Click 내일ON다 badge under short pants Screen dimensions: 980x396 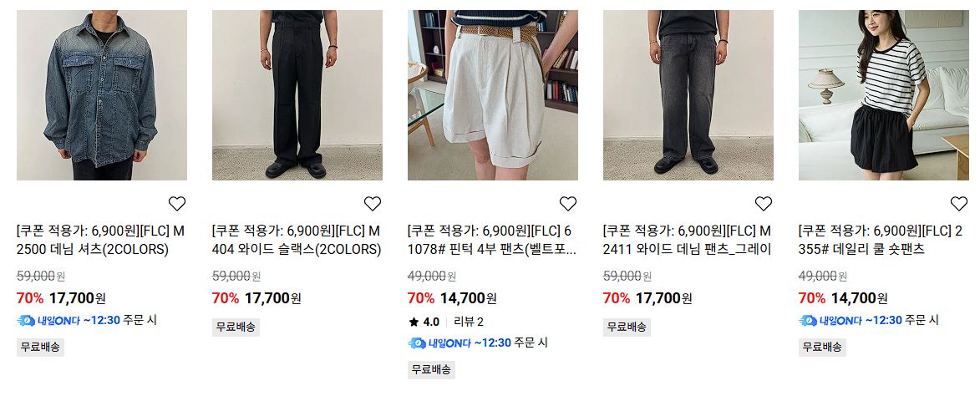[x=830, y=321]
